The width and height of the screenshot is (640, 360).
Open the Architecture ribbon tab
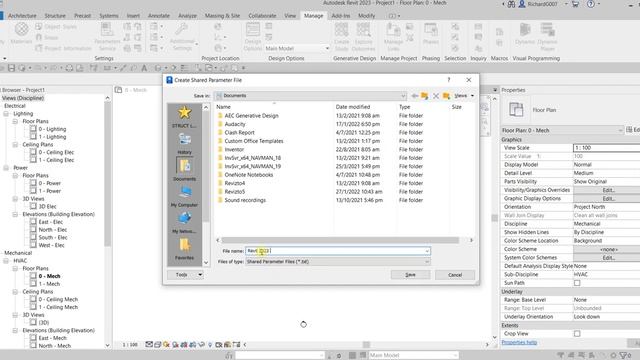[22, 16]
